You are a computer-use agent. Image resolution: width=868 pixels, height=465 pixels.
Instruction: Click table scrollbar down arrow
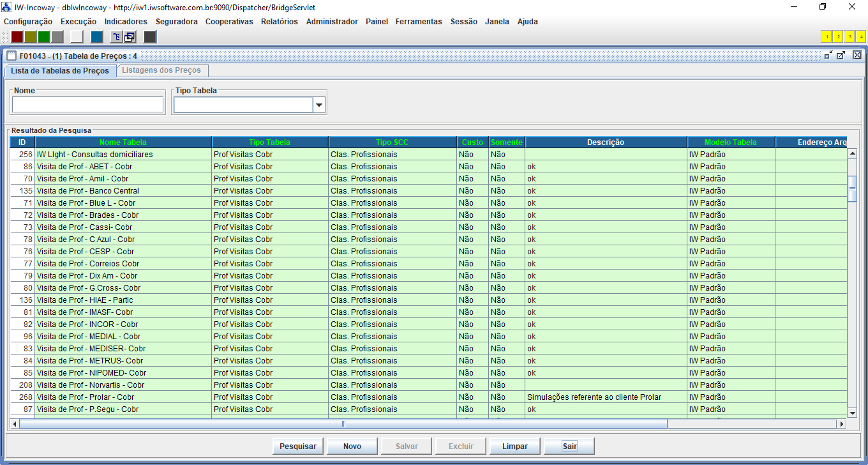(852, 413)
